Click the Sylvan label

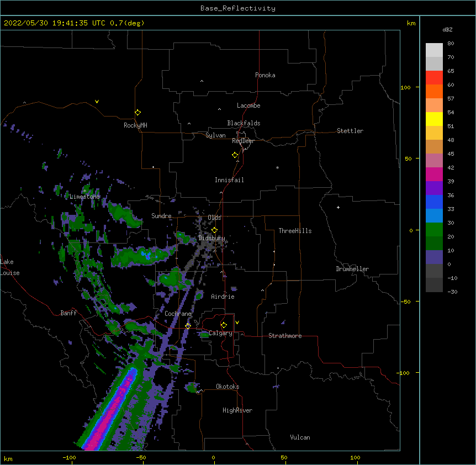pos(215,135)
